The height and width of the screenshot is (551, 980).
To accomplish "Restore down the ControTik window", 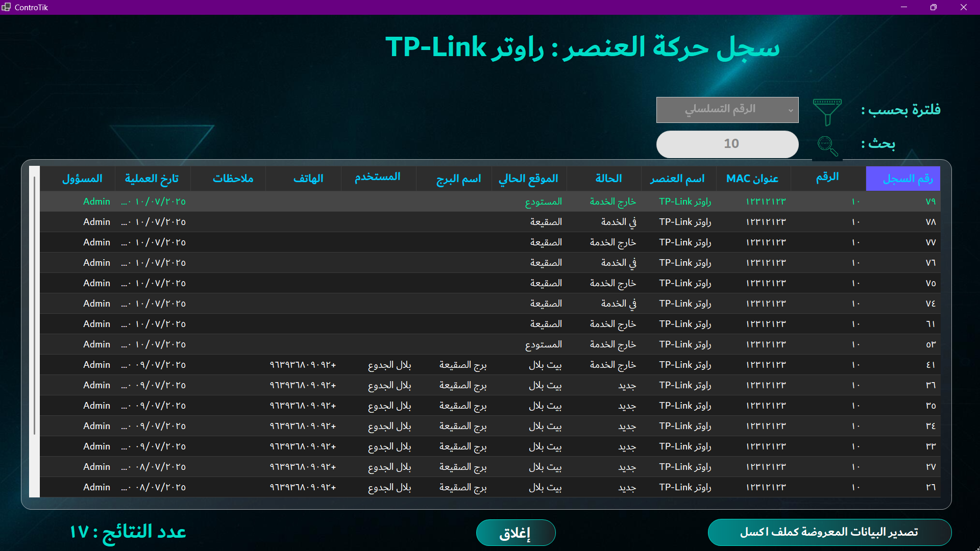I will 934,7.
